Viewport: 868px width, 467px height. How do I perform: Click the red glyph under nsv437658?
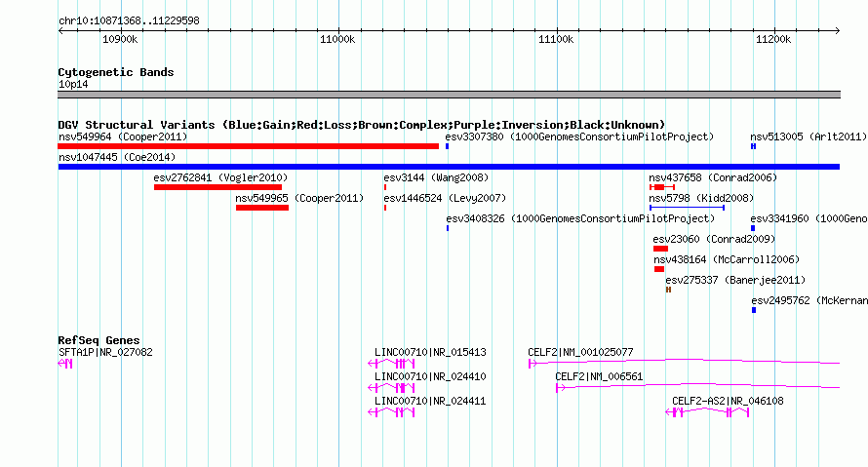pos(662,187)
